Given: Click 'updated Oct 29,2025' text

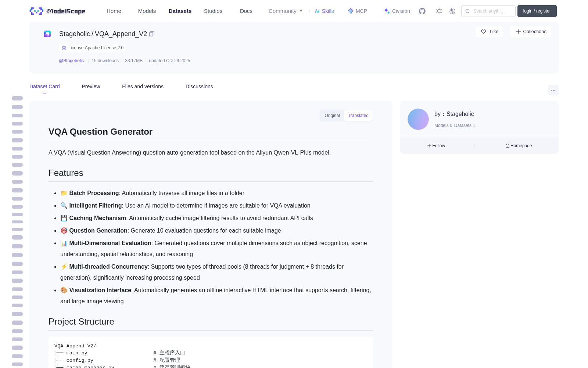Looking at the screenshot, I should pos(169,61).
